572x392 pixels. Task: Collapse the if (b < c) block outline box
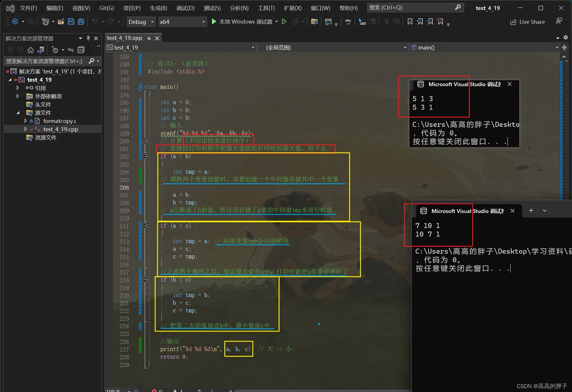point(145,280)
